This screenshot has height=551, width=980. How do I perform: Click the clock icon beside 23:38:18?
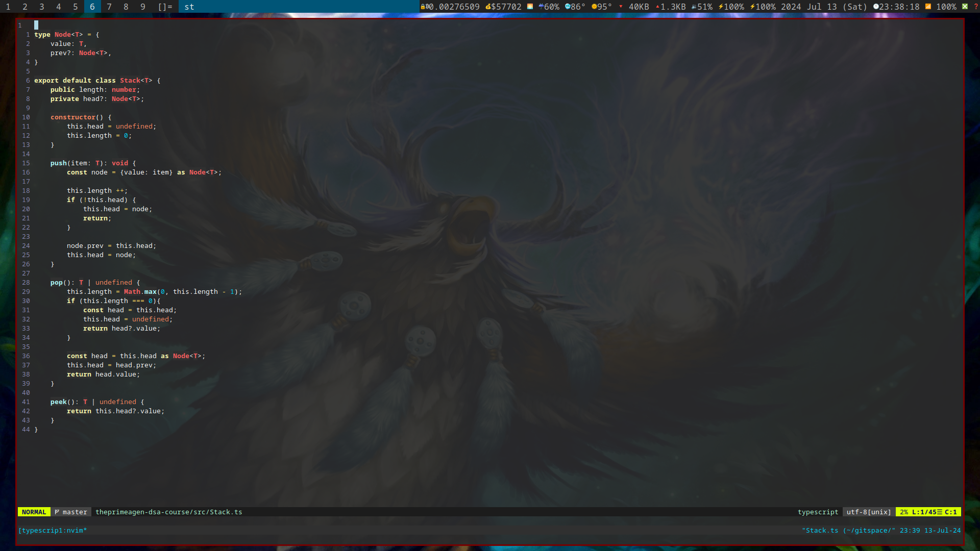tap(876, 7)
